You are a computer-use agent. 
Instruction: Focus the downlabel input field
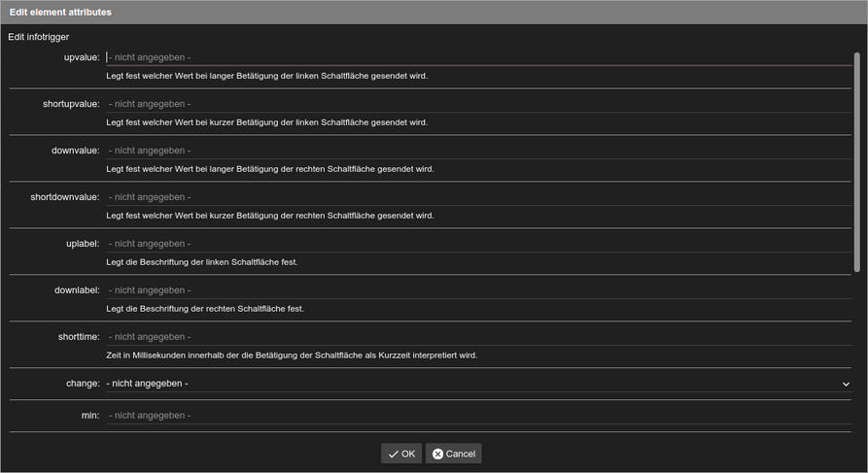pyautogui.click(x=479, y=289)
